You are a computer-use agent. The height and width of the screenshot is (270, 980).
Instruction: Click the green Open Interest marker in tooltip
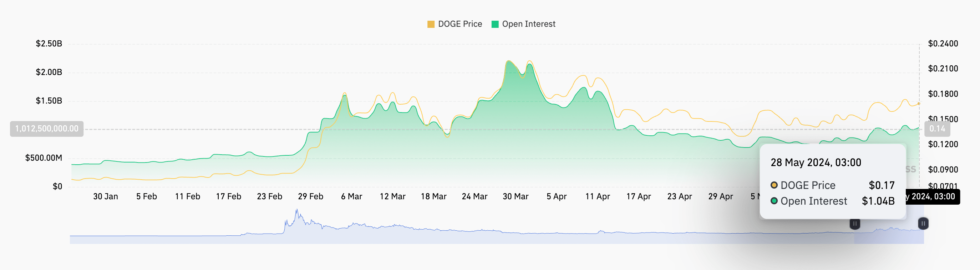tap(774, 201)
